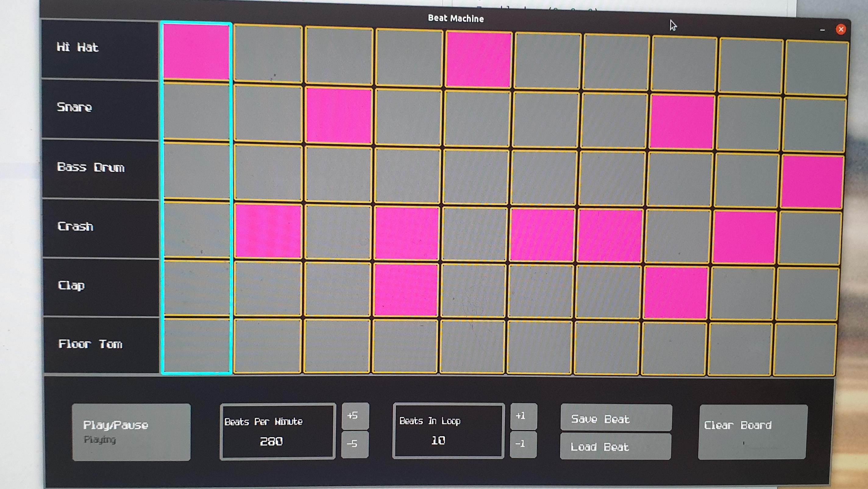Click the Save Beat button
The image size is (868, 489).
coord(616,418)
